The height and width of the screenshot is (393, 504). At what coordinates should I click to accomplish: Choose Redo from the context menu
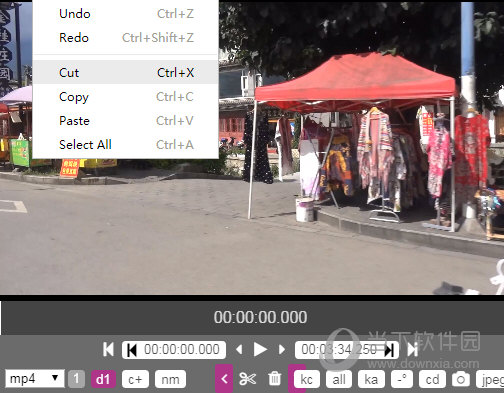click(x=126, y=38)
